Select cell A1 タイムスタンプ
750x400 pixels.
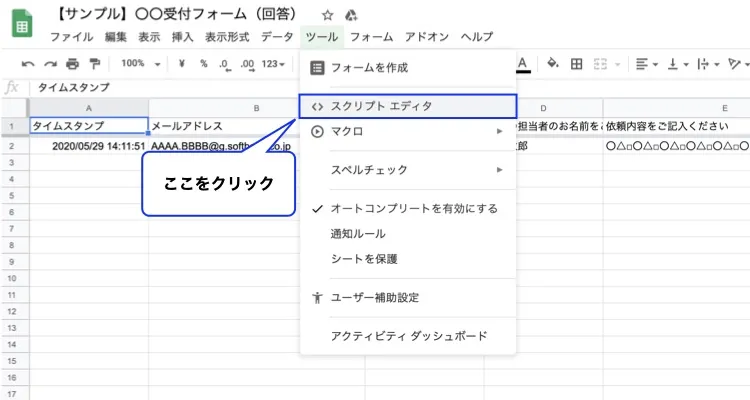(x=89, y=126)
